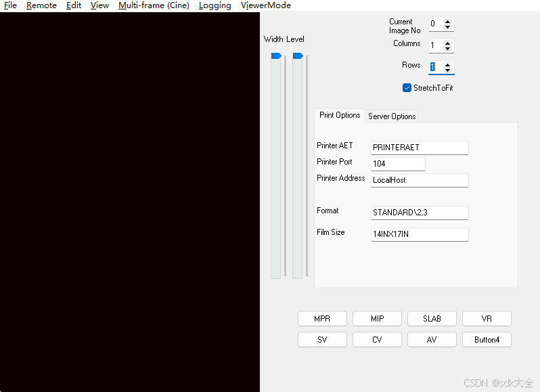Click inside the Printer Address field
Screen dimensions: 540x392
click(420, 180)
